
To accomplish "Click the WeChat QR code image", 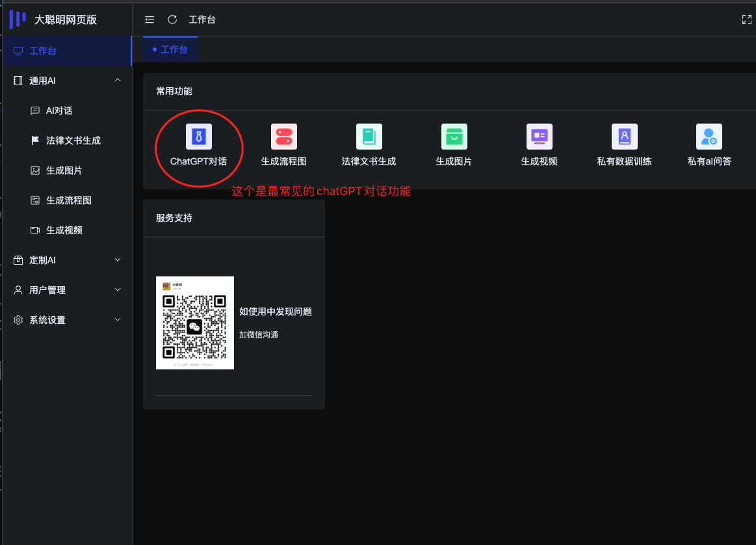I will 195,323.
